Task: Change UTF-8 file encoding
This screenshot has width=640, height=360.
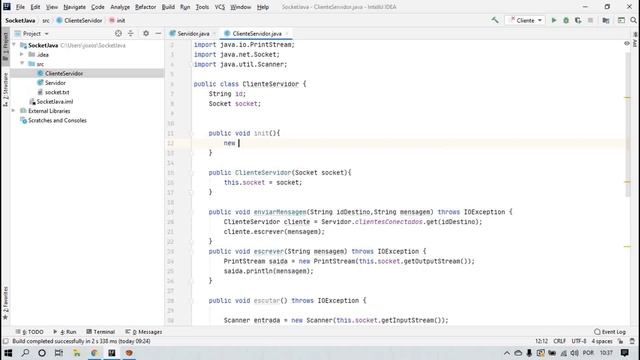Action: [579, 341]
